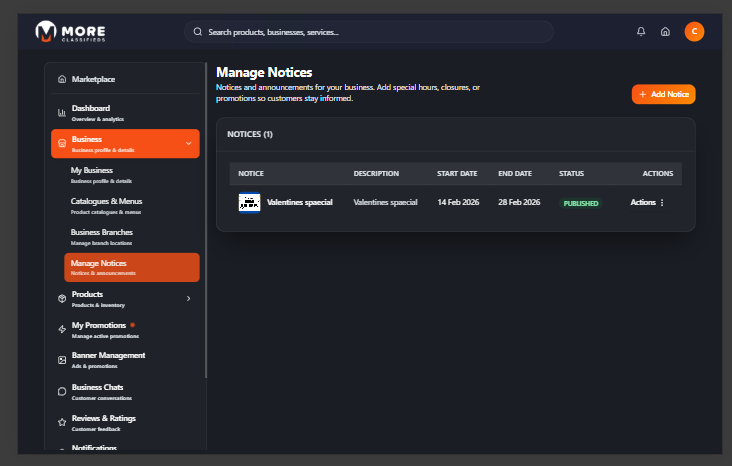Click the Marketplace storefront icon
Image resolution: width=732 pixels, height=466 pixels.
point(62,79)
